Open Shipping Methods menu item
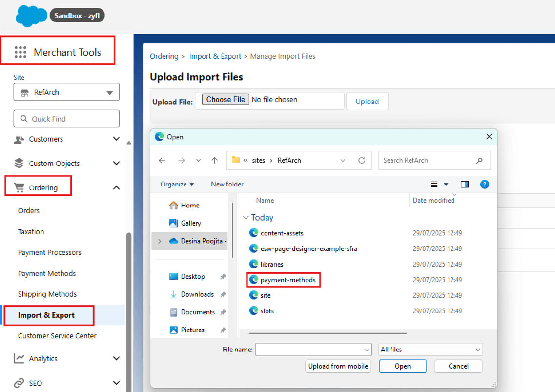The image size is (555, 392). 47,294
